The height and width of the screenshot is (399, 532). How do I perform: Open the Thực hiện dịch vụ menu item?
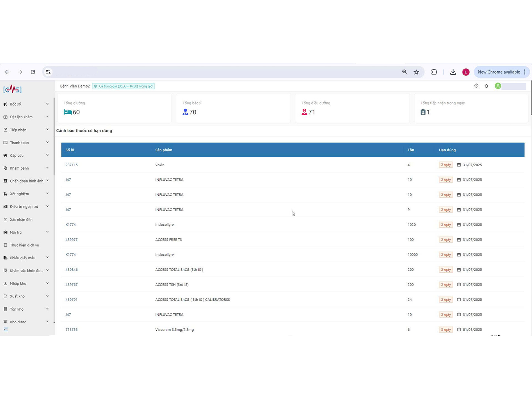click(x=24, y=245)
